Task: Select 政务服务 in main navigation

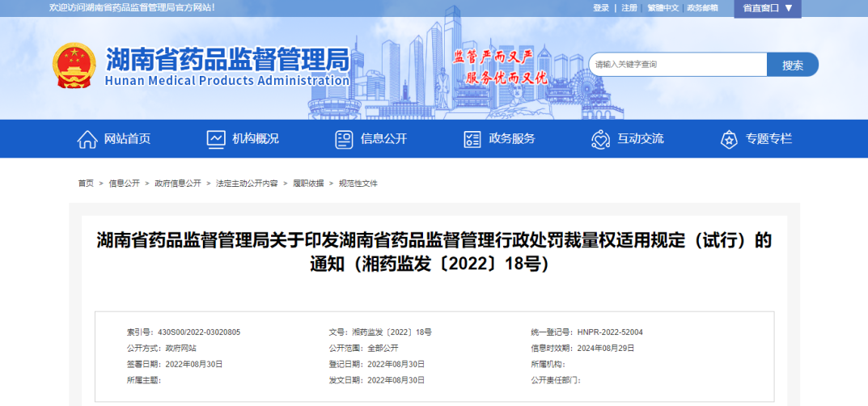Action: point(512,139)
